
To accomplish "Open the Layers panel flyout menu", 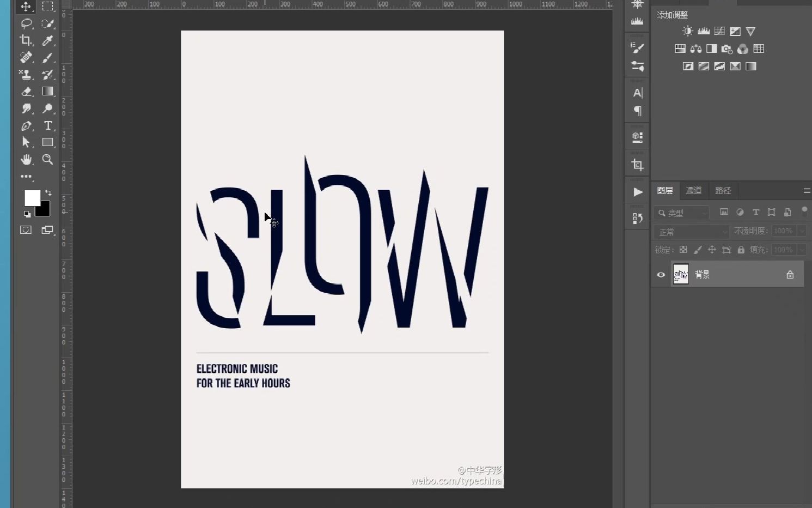I will pos(807,190).
